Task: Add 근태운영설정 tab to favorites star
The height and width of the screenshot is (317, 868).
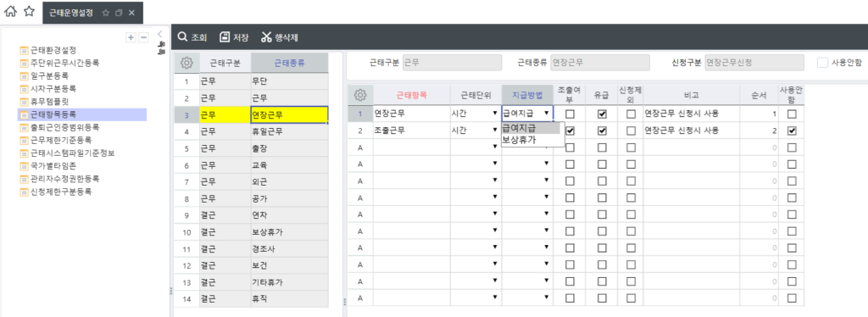Action: point(105,12)
